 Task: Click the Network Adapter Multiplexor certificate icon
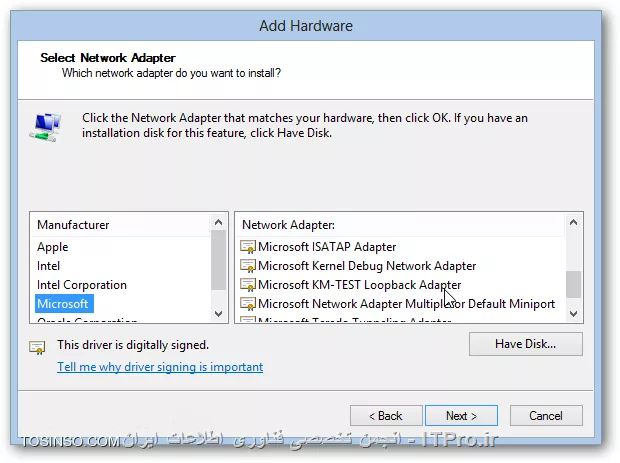pyautogui.click(x=248, y=304)
